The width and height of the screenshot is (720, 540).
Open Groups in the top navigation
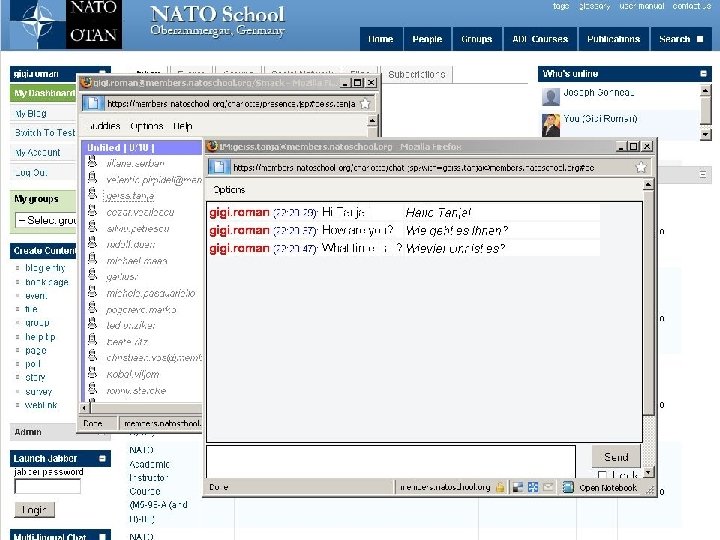pyautogui.click(x=477, y=39)
